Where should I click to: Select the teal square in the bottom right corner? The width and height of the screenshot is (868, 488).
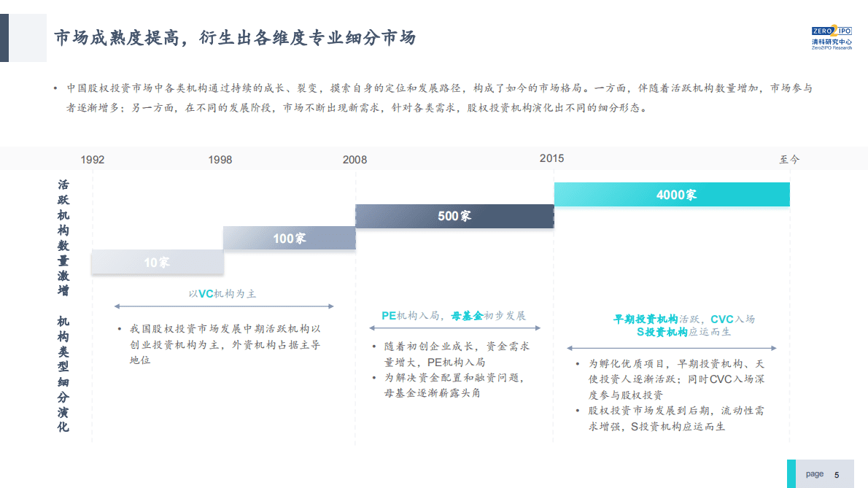793,472
